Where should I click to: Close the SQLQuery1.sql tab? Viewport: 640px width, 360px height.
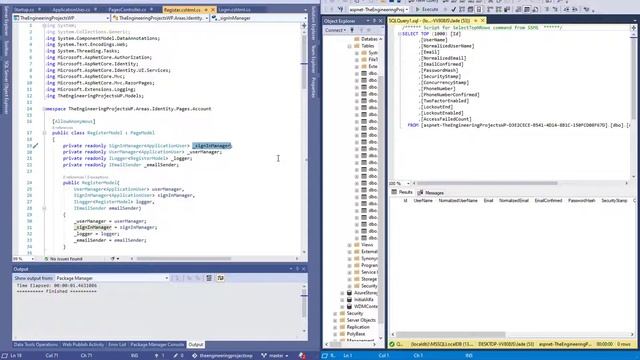(482, 20)
